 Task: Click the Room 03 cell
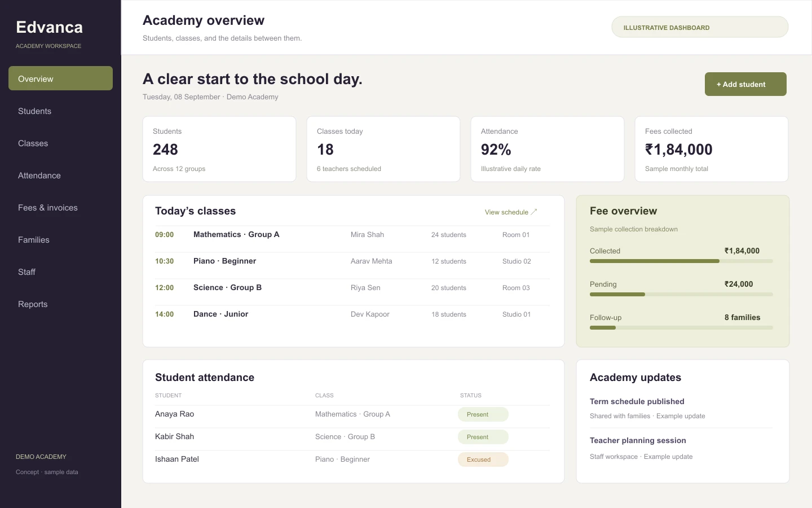pos(516,288)
